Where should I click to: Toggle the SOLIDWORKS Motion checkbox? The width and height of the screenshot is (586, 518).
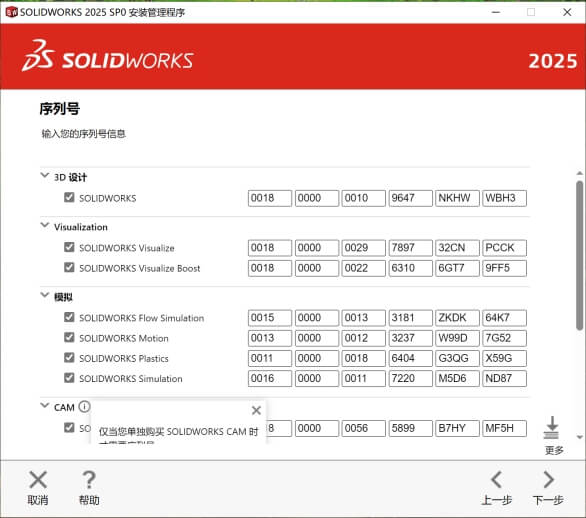tap(69, 337)
